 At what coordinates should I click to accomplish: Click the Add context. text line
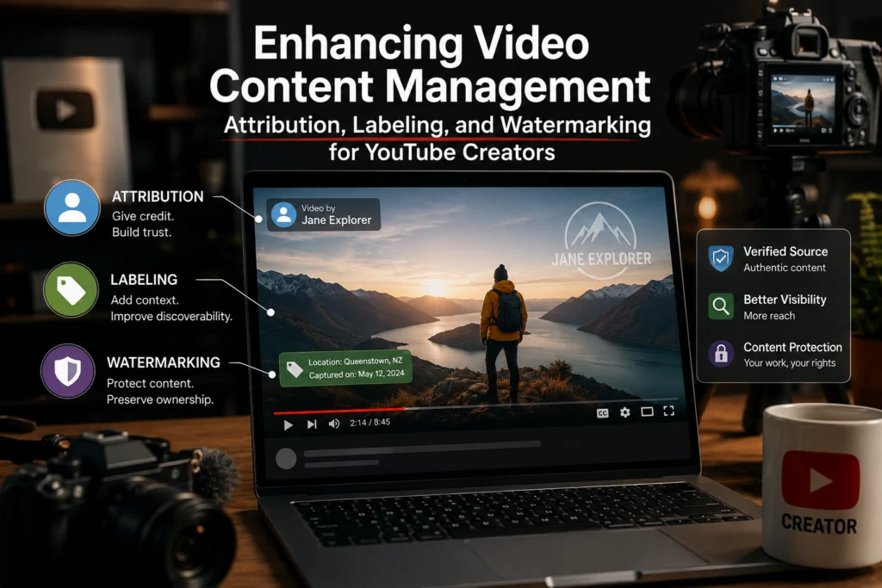tap(145, 300)
